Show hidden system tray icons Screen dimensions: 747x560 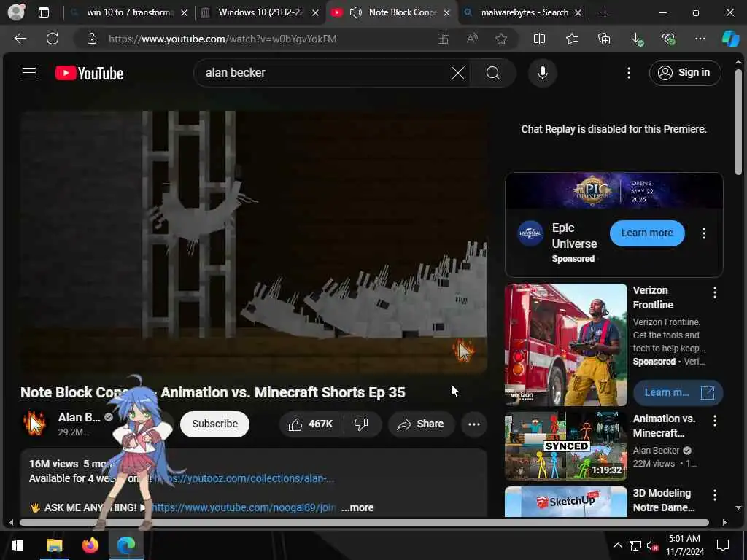[617, 545]
